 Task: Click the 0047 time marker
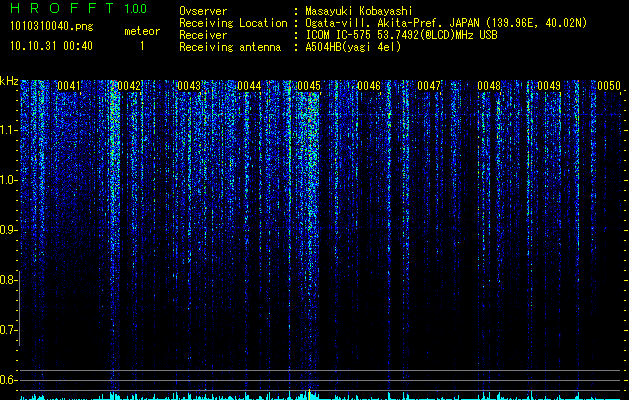coord(429,86)
